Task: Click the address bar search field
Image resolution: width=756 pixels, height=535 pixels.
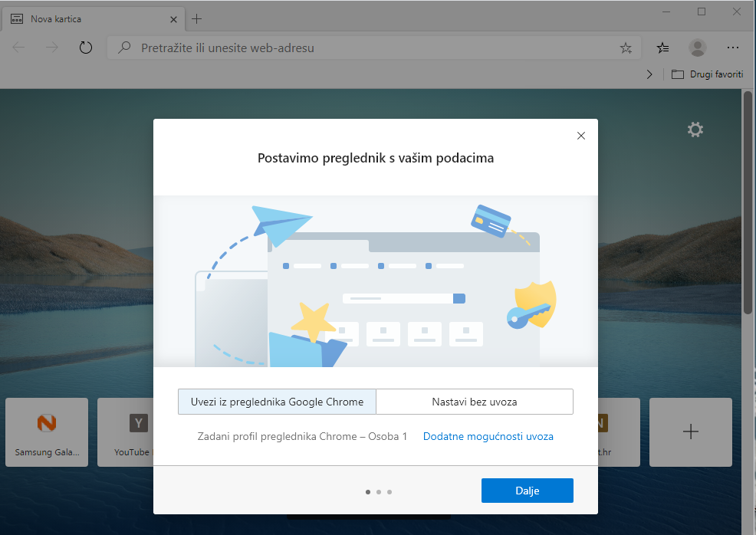Action: pos(368,48)
